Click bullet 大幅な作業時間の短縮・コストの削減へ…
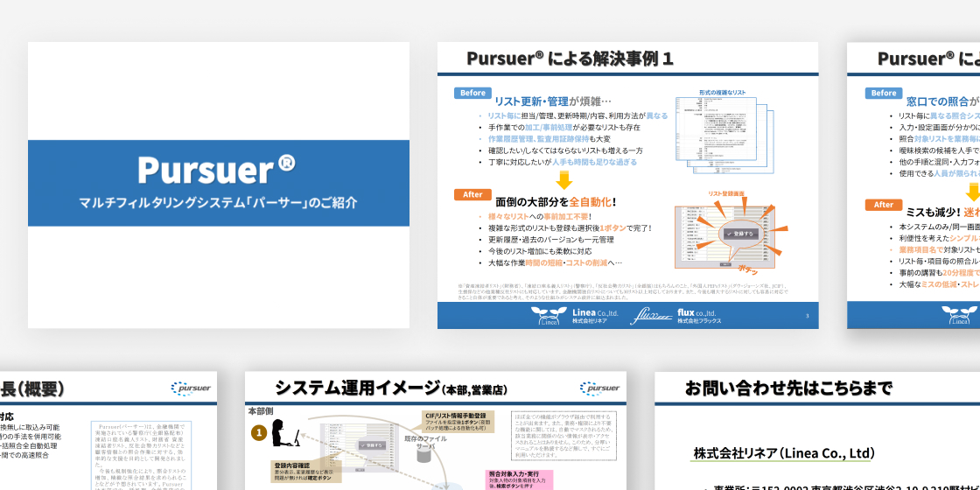980x490 pixels. click(555, 262)
